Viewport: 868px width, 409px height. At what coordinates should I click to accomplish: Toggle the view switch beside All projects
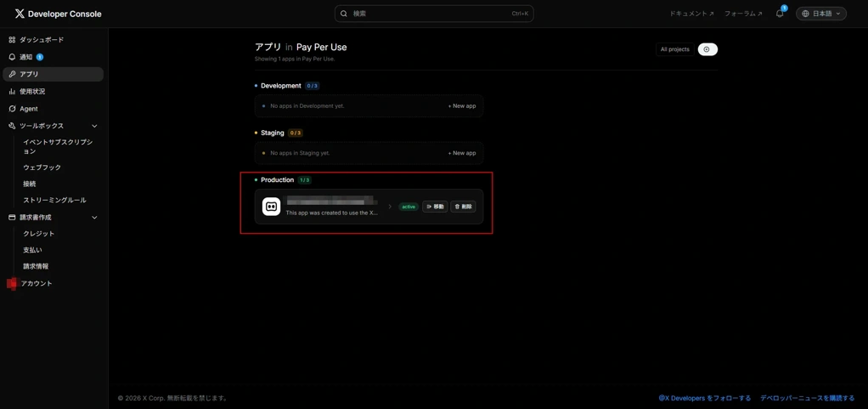[707, 49]
